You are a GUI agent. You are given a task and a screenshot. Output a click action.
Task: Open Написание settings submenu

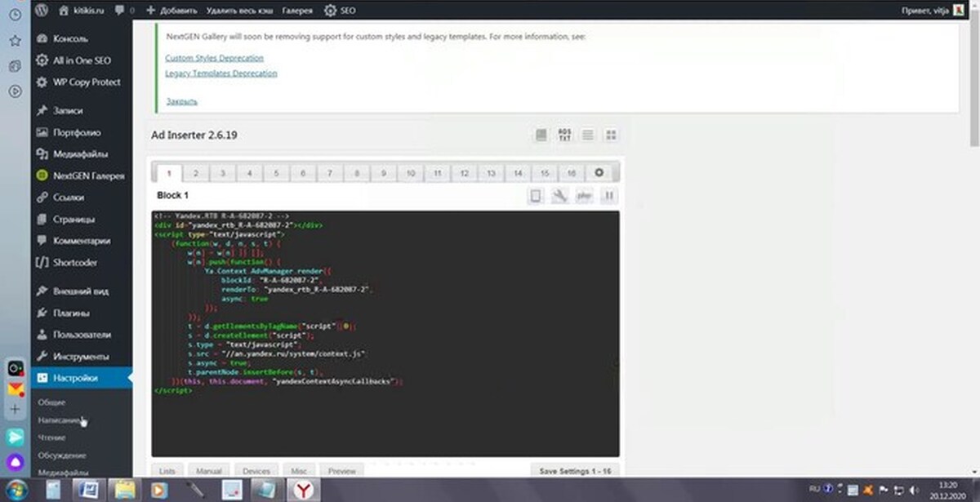click(59, 420)
